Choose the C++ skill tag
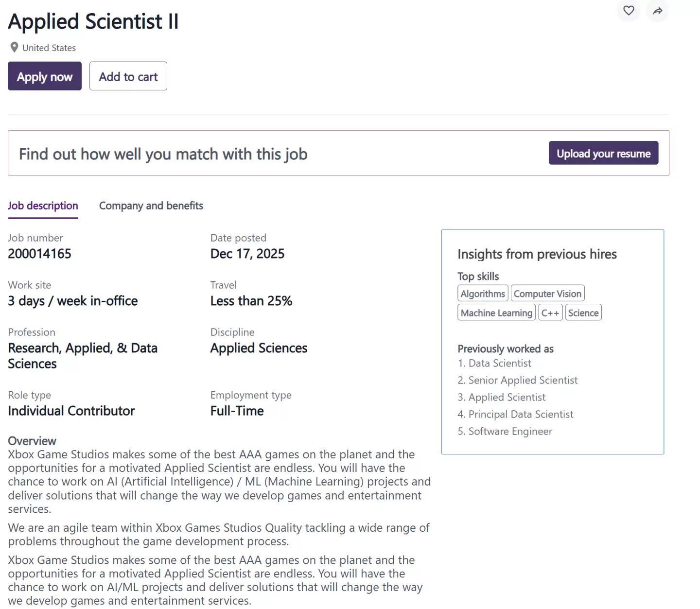700x609 pixels. click(x=550, y=313)
